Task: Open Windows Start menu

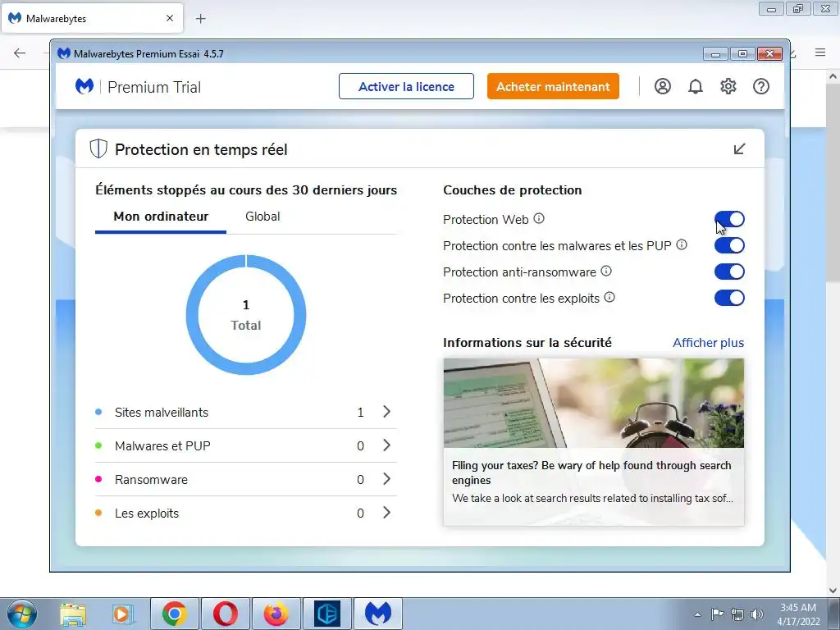Action: point(21,614)
